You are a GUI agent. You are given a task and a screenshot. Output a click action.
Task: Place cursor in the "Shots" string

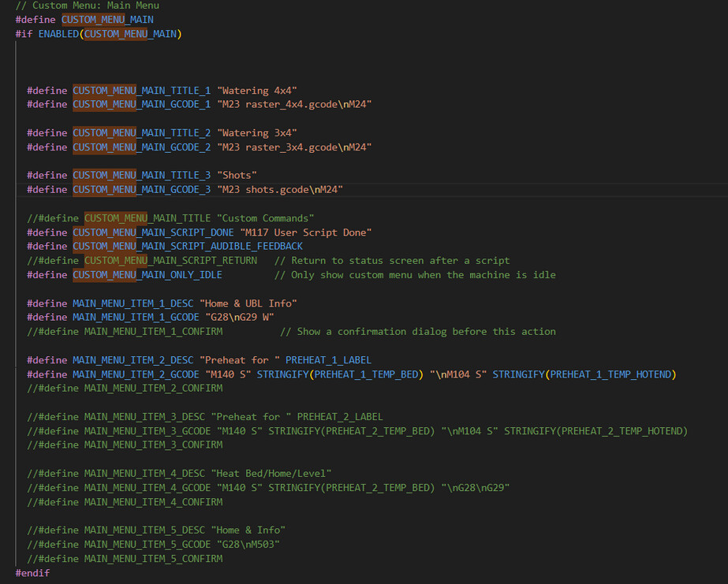237,176
